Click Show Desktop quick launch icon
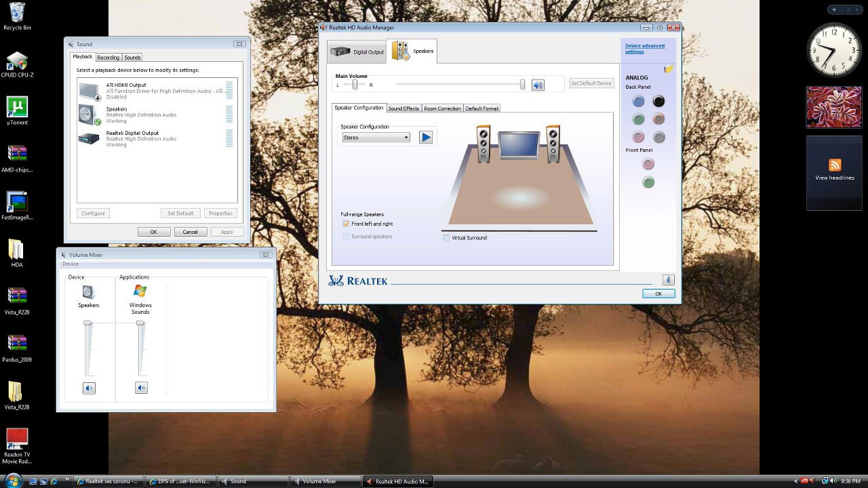The width and height of the screenshot is (868, 488). point(33,481)
